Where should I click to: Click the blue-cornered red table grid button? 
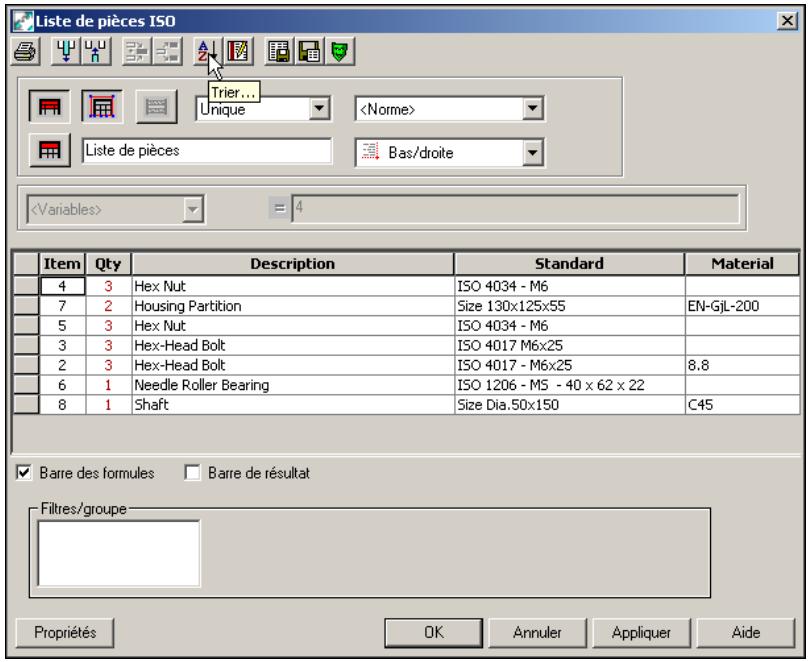[102, 107]
